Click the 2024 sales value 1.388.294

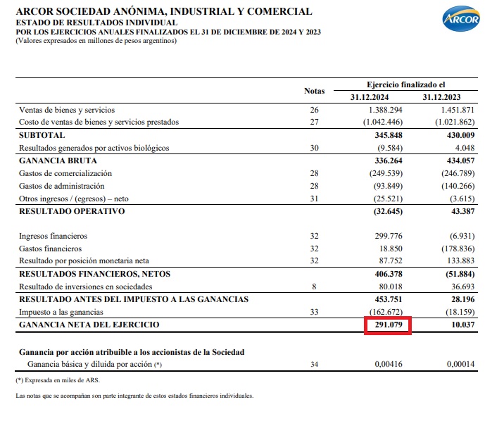click(386, 110)
